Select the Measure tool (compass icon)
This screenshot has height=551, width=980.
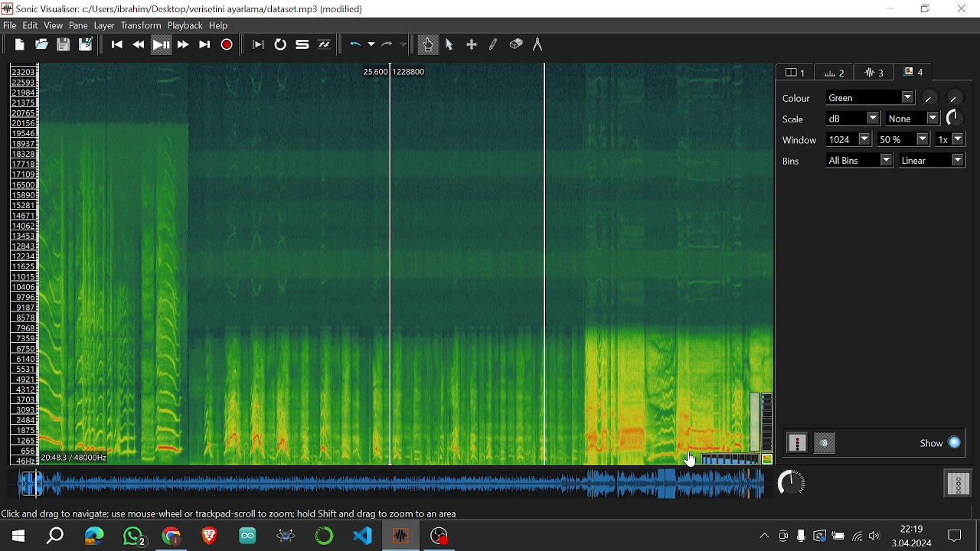pyautogui.click(x=537, y=45)
